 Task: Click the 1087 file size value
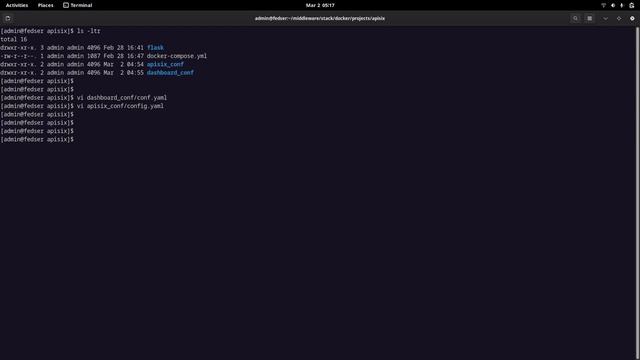93,56
